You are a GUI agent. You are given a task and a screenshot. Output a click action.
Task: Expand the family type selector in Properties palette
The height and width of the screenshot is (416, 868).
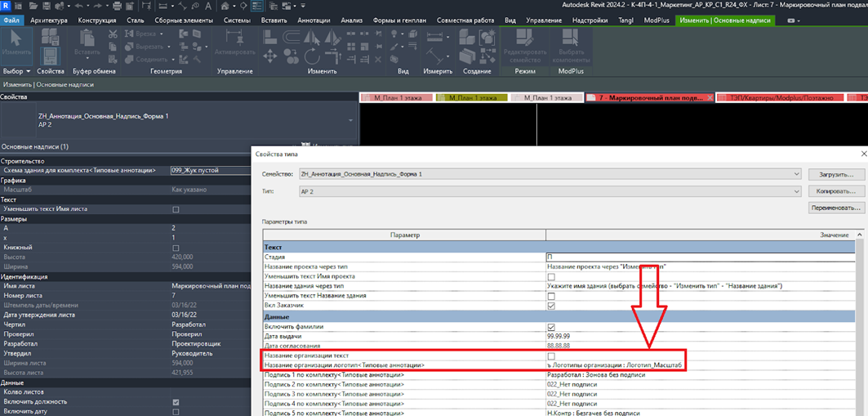click(x=350, y=120)
